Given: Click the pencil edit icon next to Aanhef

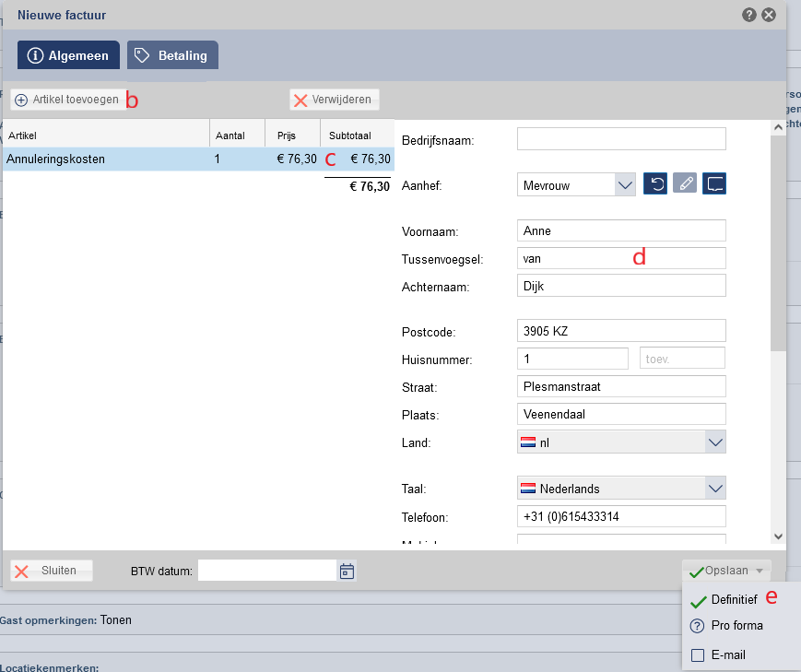Looking at the screenshot, I should (x=685, y=183).
